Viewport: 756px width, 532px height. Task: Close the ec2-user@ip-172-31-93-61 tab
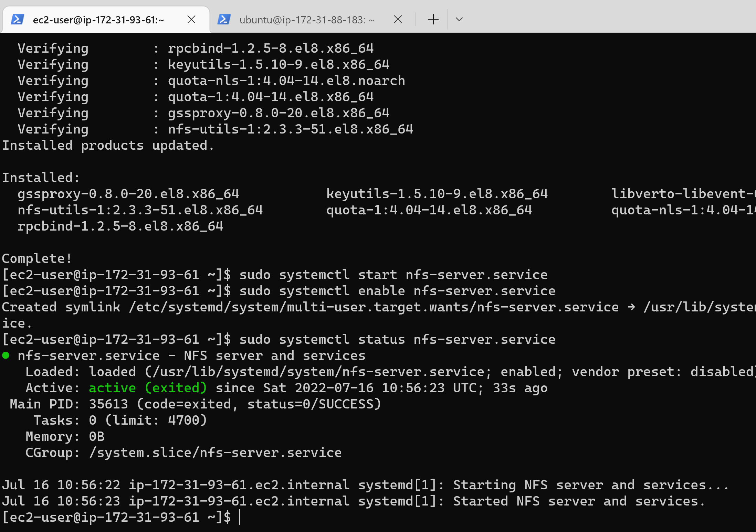click(x=191, y=20)
